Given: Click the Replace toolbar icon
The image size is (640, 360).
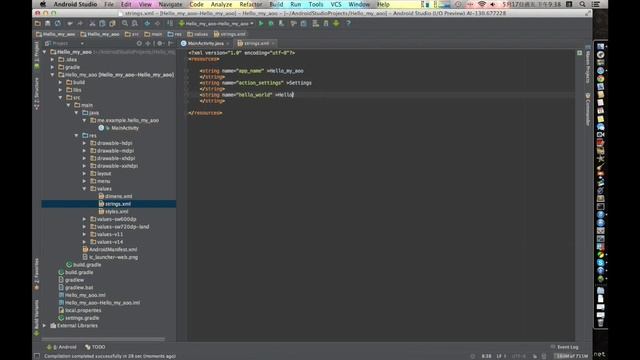Looking at the screenshot, I should [135, 24].
